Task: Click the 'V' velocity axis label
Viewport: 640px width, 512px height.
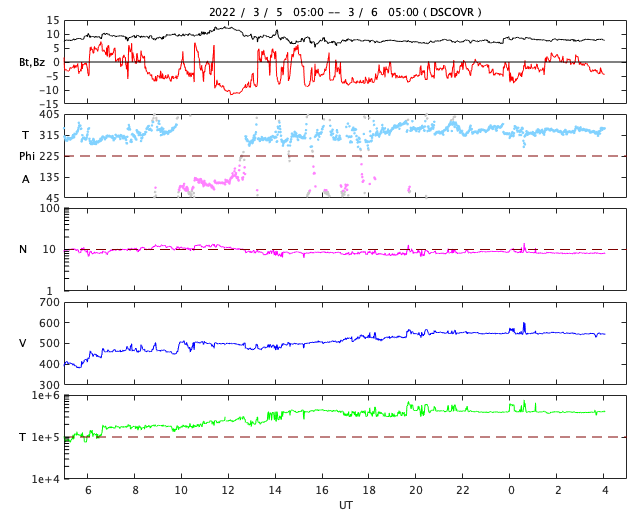Action: [x=23, y=343]
